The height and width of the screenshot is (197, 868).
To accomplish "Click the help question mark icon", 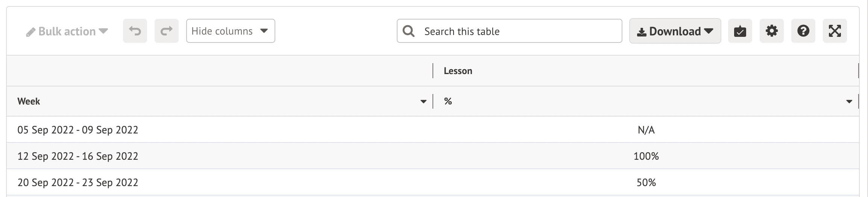I will 803,31.
